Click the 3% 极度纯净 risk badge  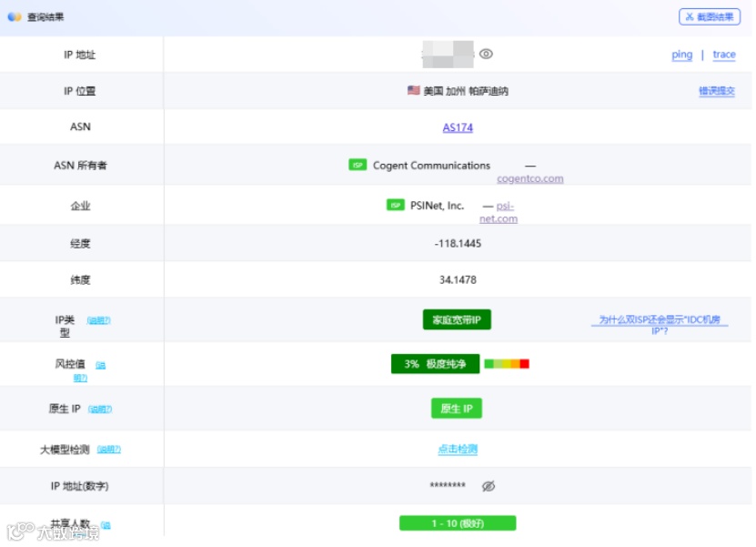(x=435, y=364)
